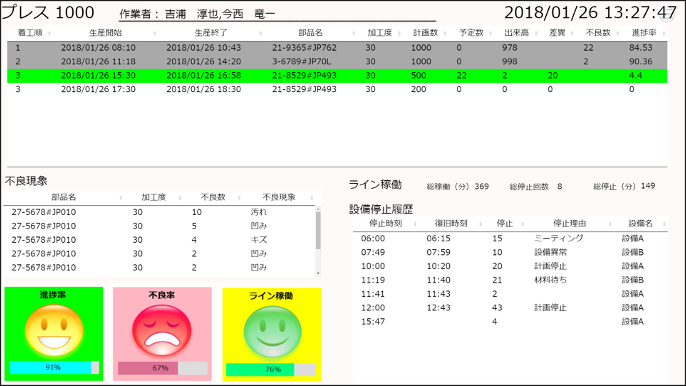Click the sort arrow beside 停止理由 header

pyautogui.click(x=610, y=224)
